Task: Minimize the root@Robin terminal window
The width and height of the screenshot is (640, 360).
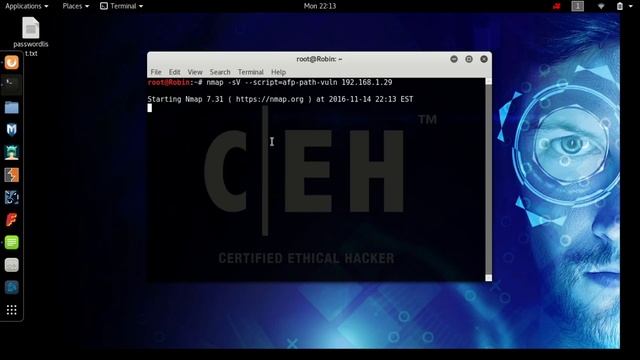Action: (454, 59)
